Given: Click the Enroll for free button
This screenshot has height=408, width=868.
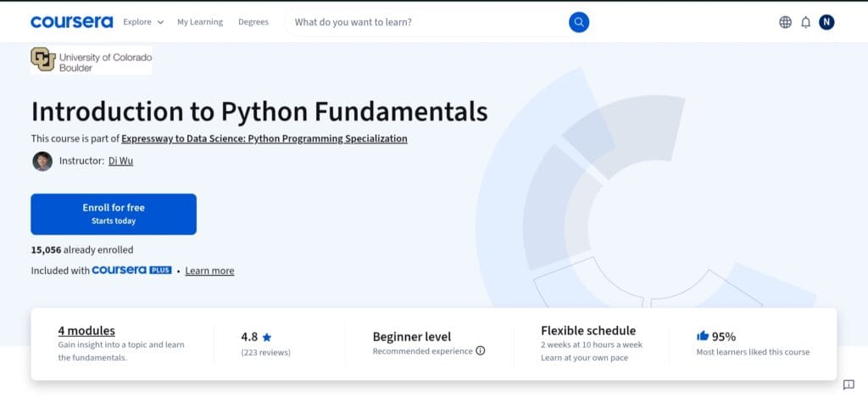Looking at the screenshot, I should tap(114, 215).
